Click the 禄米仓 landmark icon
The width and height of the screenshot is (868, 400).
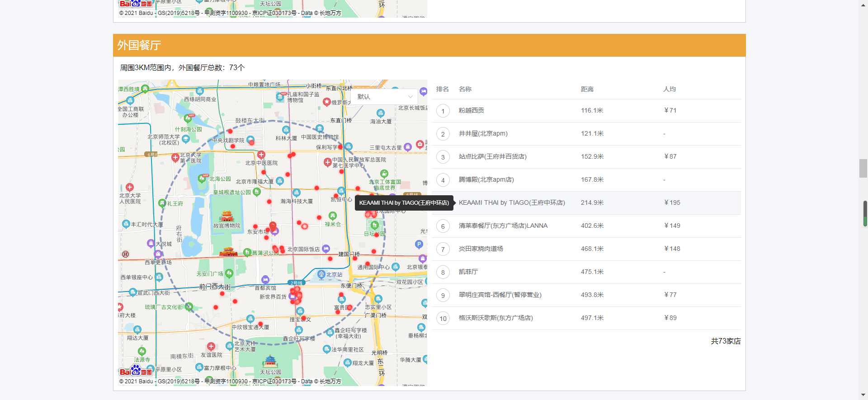(333, 216)
